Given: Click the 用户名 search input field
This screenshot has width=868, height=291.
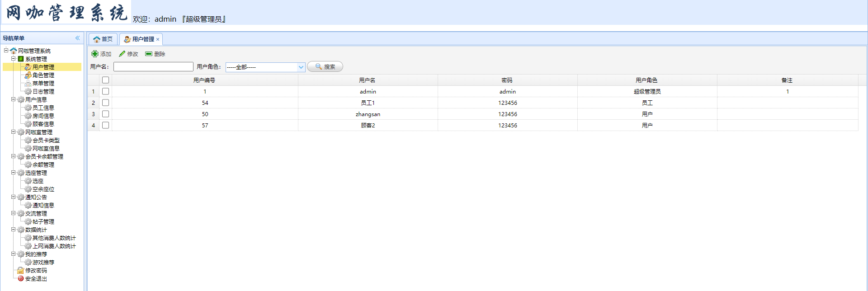Looking at the screenshot, I should 153,67.
